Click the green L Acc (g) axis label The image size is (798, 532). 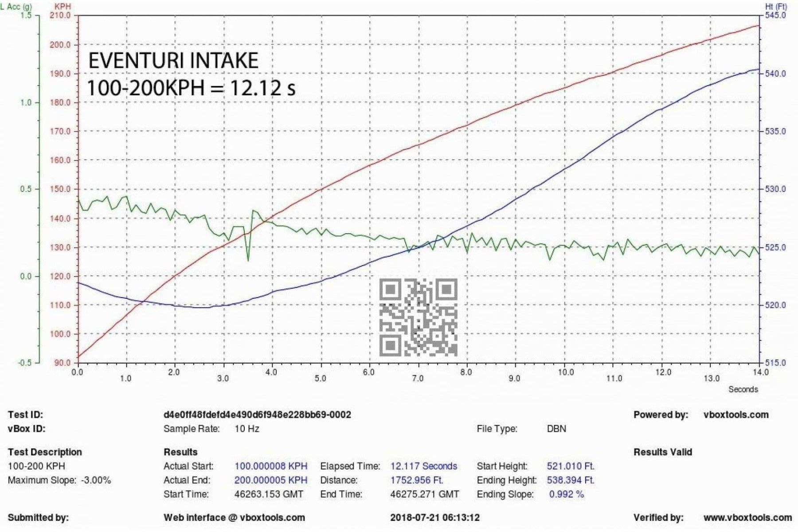(17, 7)
